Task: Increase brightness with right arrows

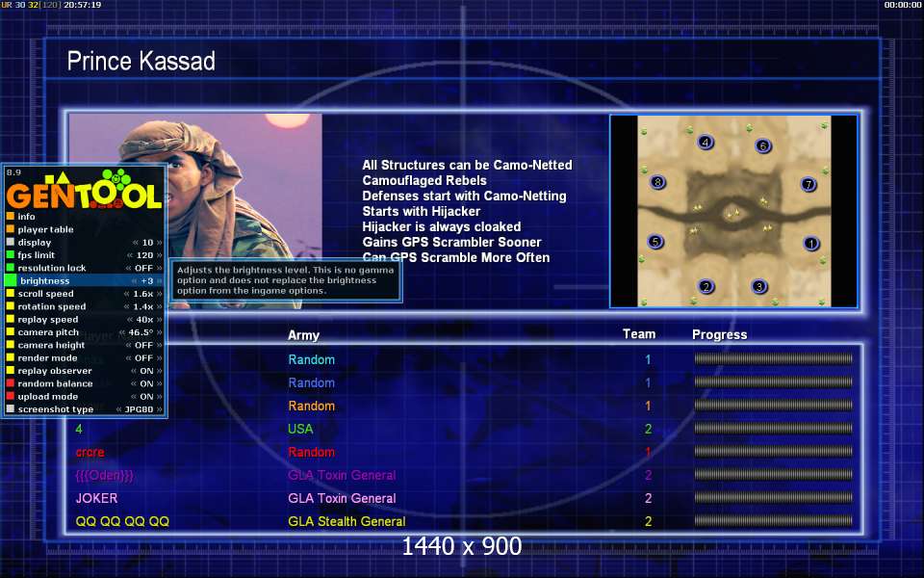Action: tap(159, 281)
